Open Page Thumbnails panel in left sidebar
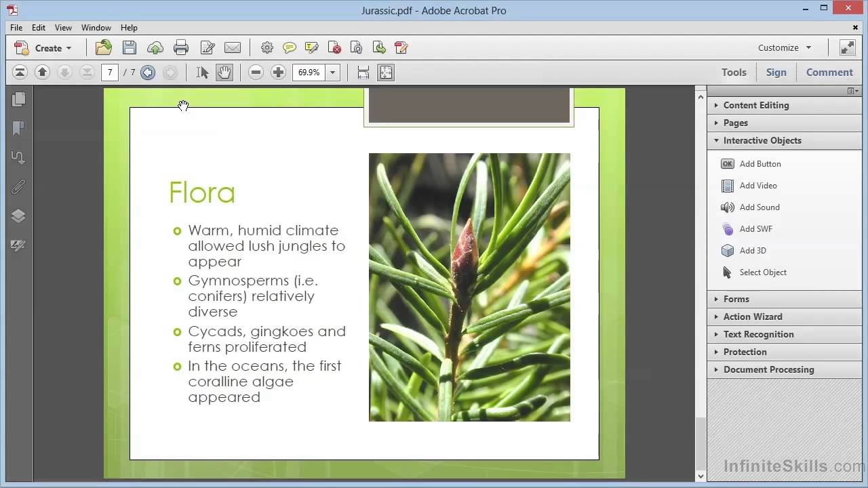The width and height of the screenshot is (868, 488). 18,99
